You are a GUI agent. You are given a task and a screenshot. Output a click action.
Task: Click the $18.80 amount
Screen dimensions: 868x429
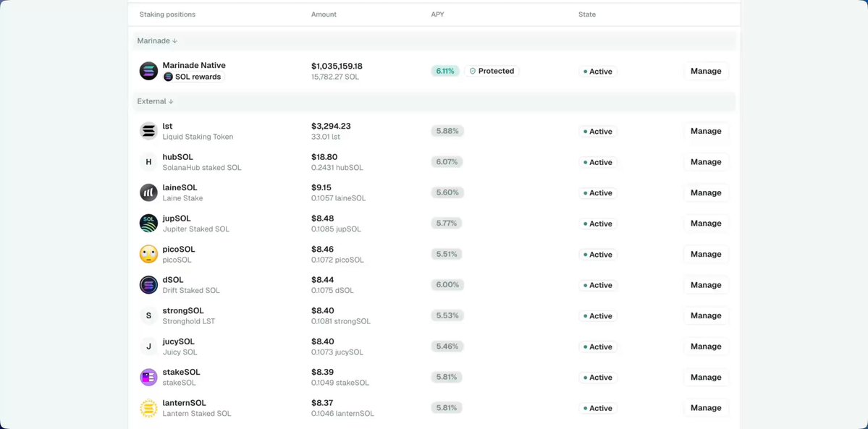pos(324,157)
